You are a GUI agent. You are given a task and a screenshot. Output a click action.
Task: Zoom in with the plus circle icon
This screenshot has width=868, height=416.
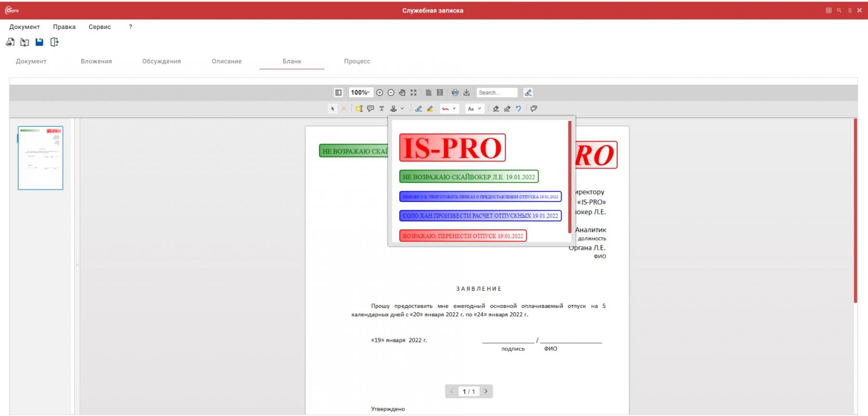[380, 93]
